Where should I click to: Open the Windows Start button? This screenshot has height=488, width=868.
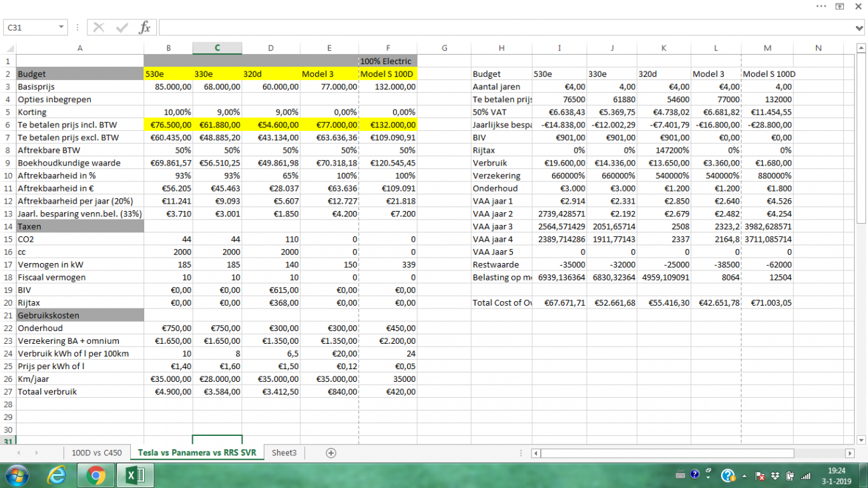pyautogui.click(x=17, y=476)
